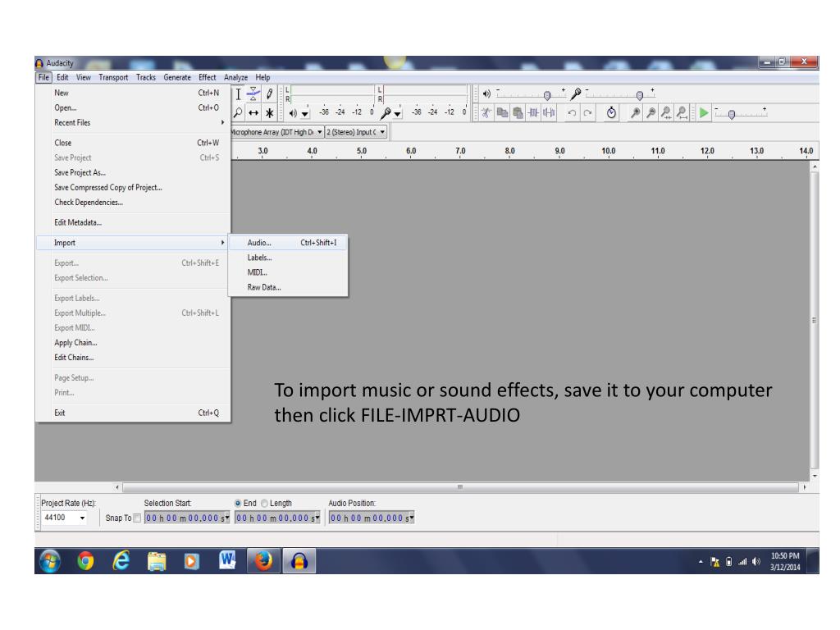Image resolution: width=840 pixels, height=630 pixels.
Task: Click the Zoom Out magnifier icon
Action: (651, 112)
